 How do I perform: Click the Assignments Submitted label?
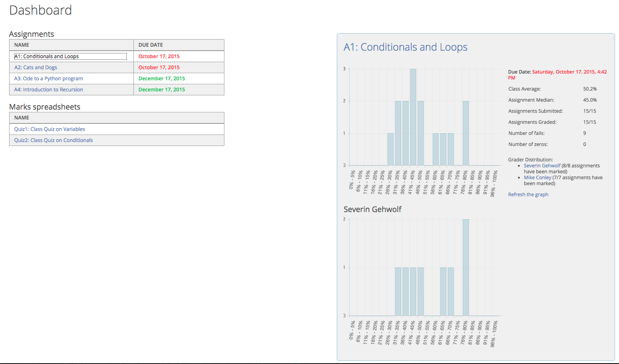(535, 111)
